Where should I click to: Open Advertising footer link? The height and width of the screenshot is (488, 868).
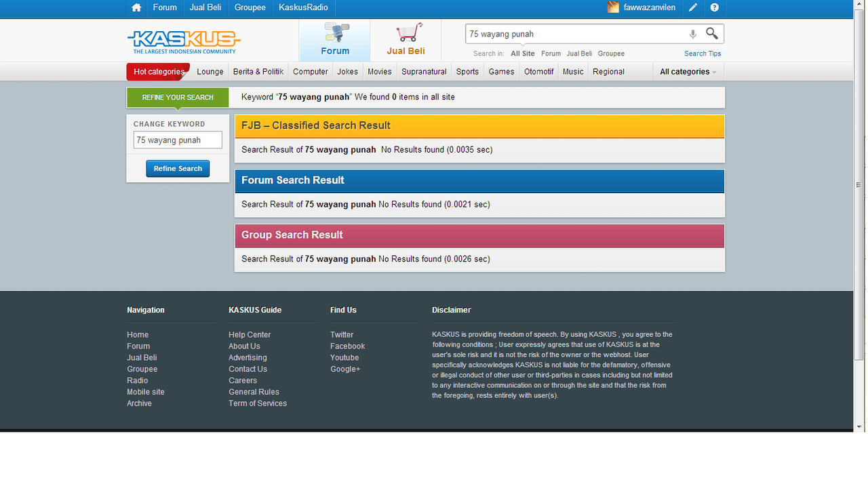(248, 358)
